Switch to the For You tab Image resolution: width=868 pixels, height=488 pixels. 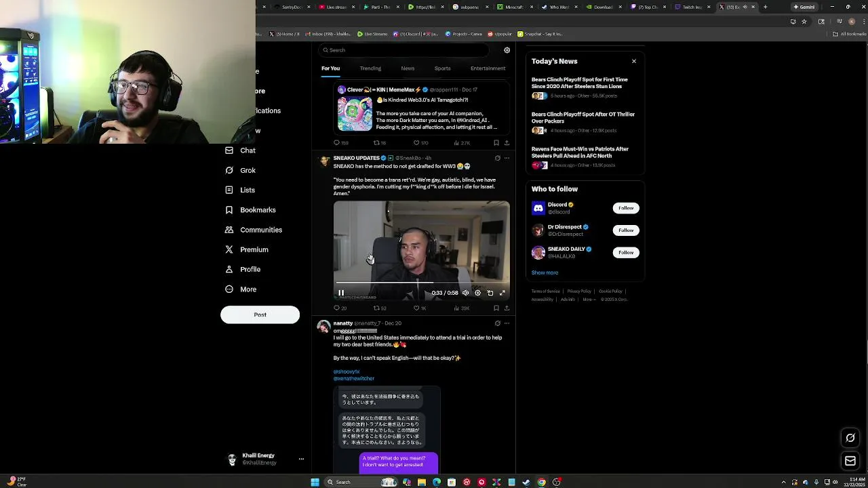[x=330, y=68]
